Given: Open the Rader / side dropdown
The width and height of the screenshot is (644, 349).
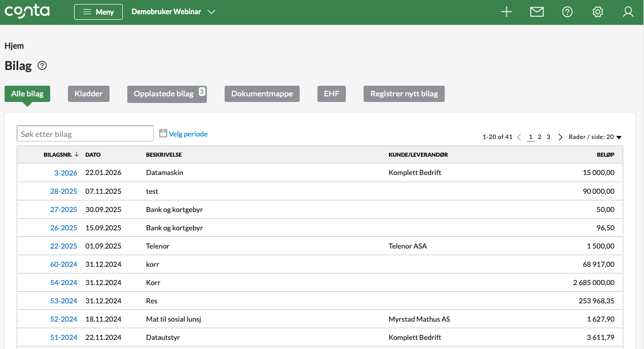Looking at the screenshot, I should pyautogui.click(x=595, y=137).
